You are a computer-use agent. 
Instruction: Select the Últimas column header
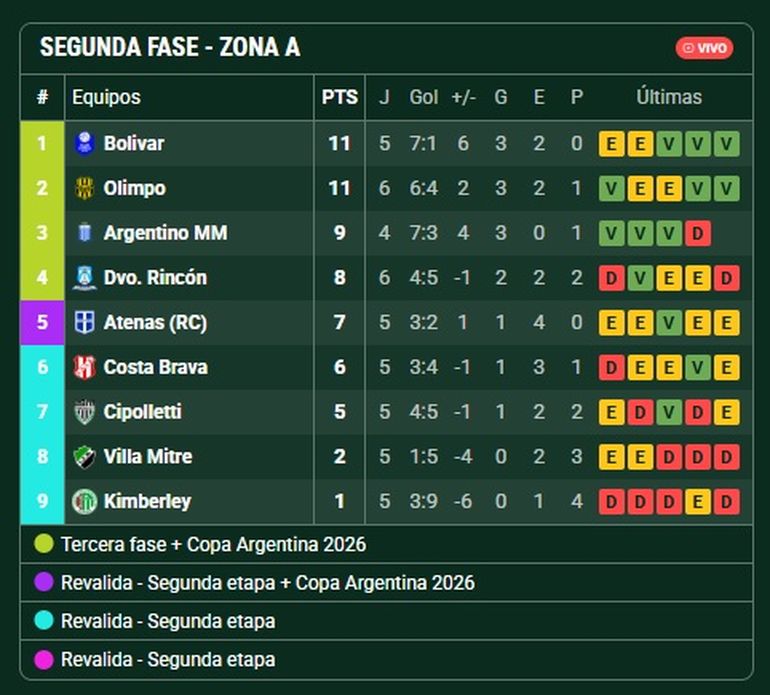click(669, 97)
